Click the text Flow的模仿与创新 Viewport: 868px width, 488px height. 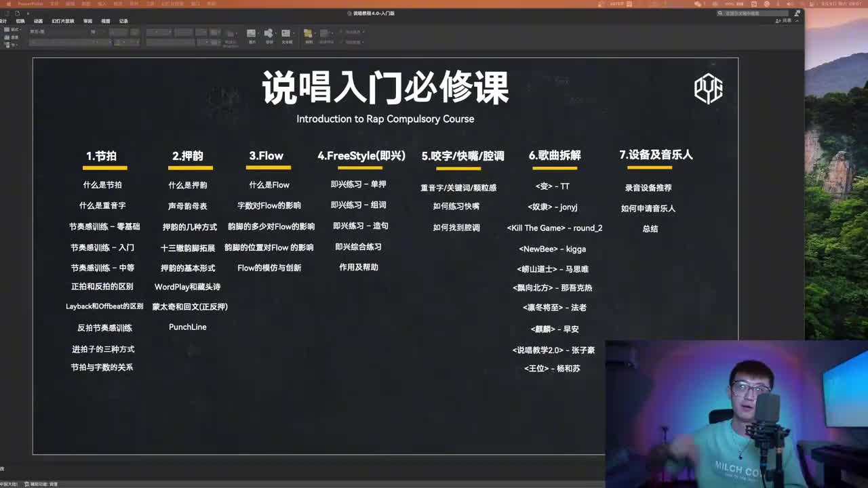click(269, 268)
